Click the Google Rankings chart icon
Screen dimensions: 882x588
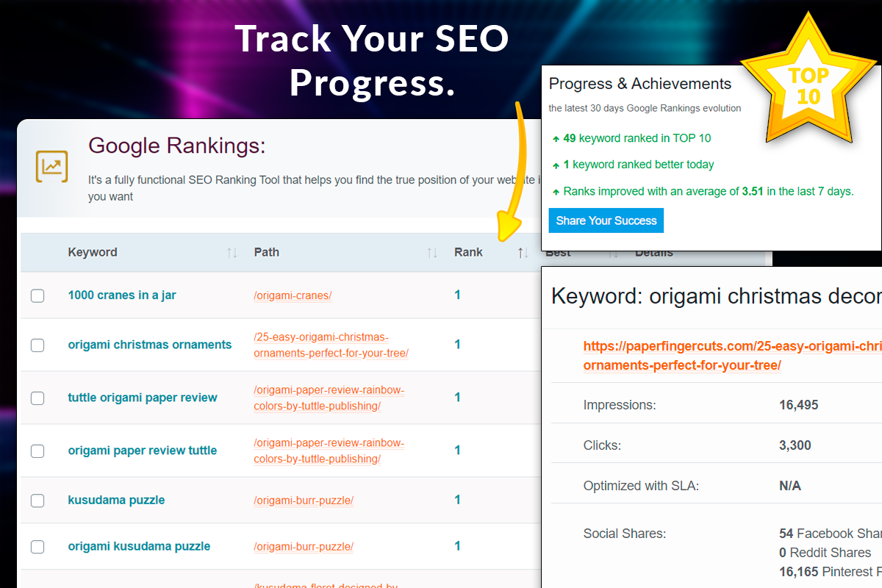click(51, 167)
